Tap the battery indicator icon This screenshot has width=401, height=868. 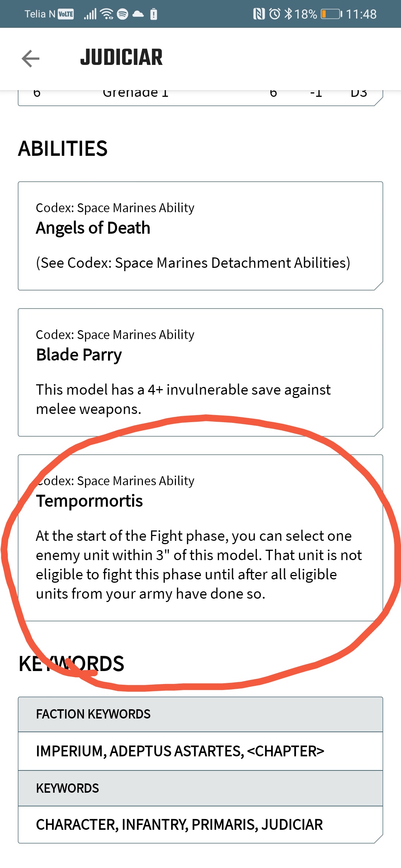point(332,14)
